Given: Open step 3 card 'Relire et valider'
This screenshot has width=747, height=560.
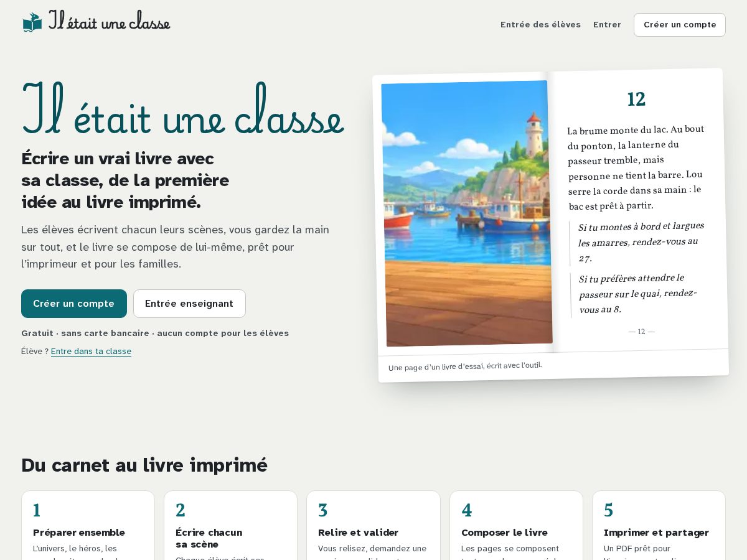Looking at the screenshot, I should pyautogui.click(x=374, y=526).
